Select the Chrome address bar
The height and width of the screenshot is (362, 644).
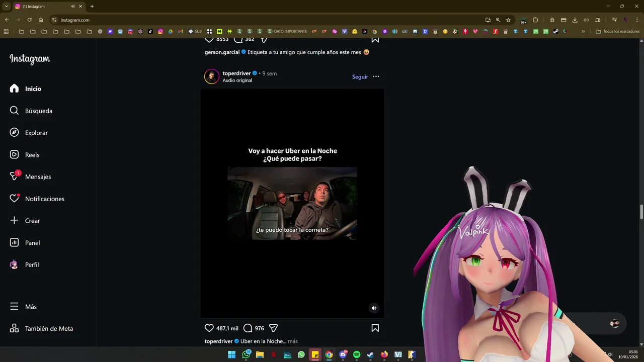(x=272, y=20)
